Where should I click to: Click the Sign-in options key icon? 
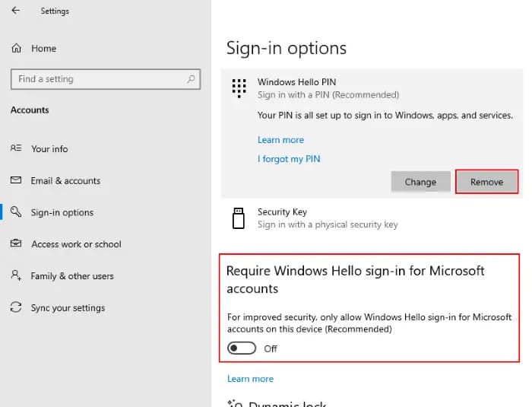tap(16, 213)
